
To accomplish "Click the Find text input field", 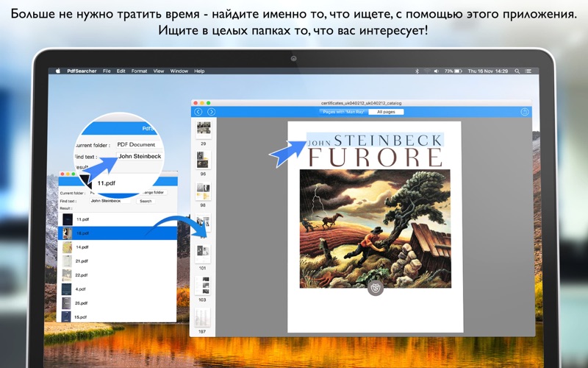I will 111,201.
